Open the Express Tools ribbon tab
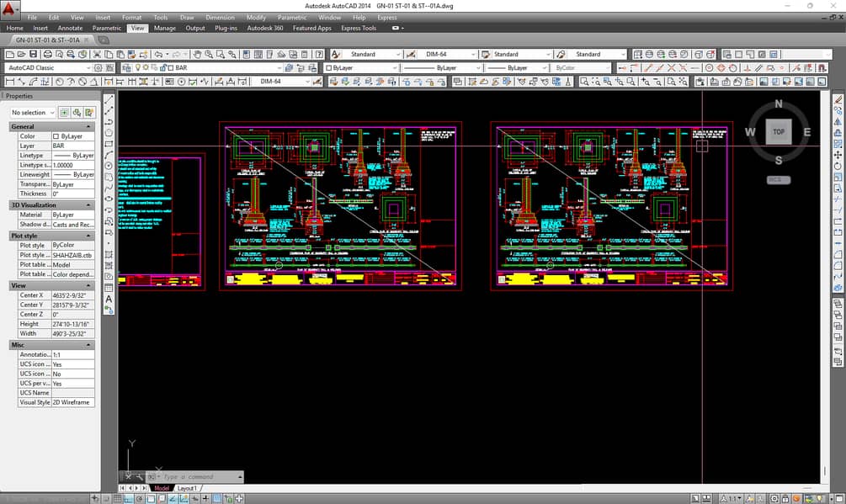Viewport: 846px width, 504px height. coord(359,28)
